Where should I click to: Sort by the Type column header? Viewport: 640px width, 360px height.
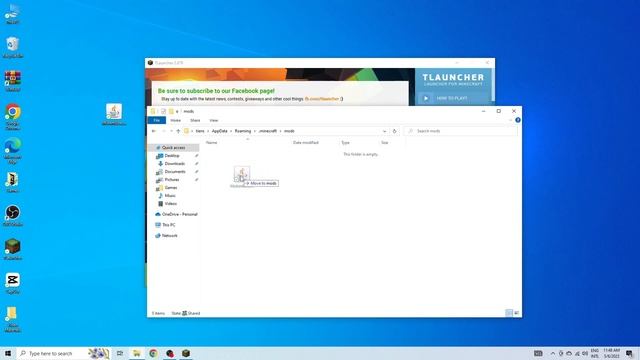click(x=345, y=142)
